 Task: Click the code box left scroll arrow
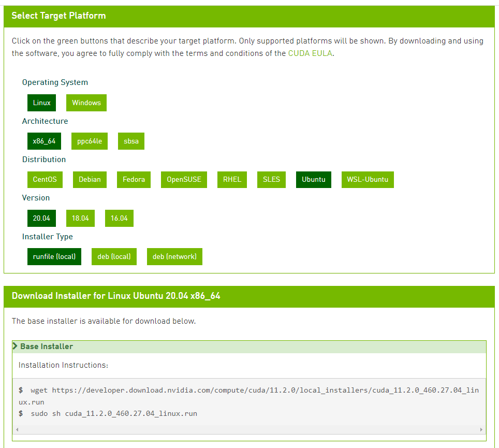(x=17, y=429)
